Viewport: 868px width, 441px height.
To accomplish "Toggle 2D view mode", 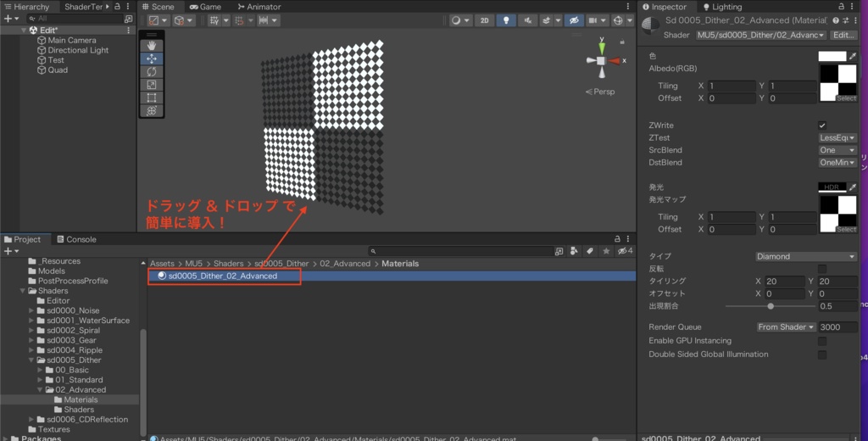I will (x=484, y=20).
